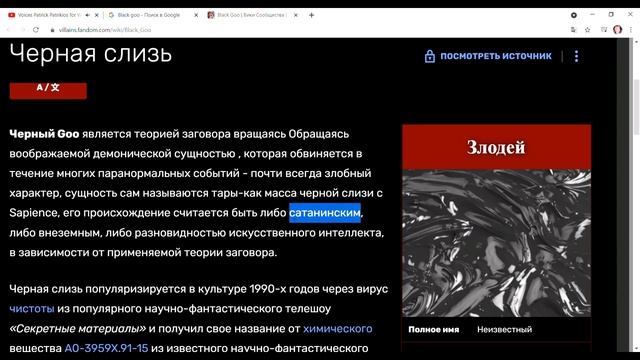Open the page's three-dot more options
This screenshot has height=360, width=640.
(576, 56)
